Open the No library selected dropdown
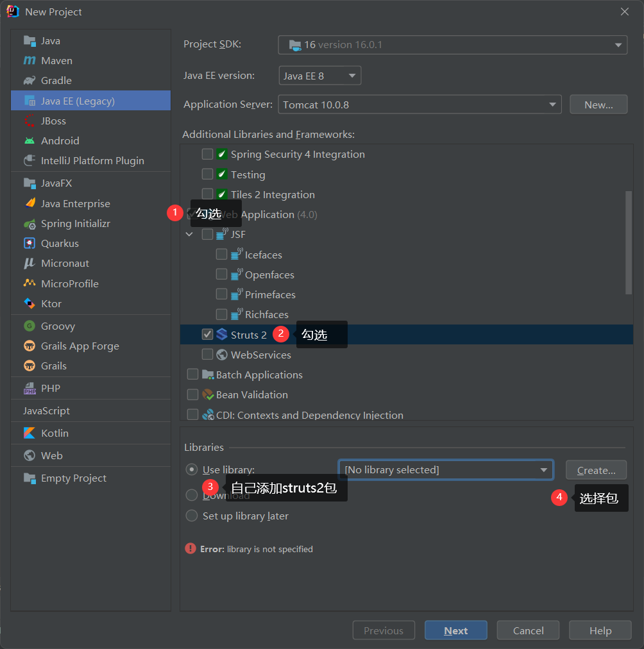The height and width of the screenshot is (649, 644). [x=446, y=470]
